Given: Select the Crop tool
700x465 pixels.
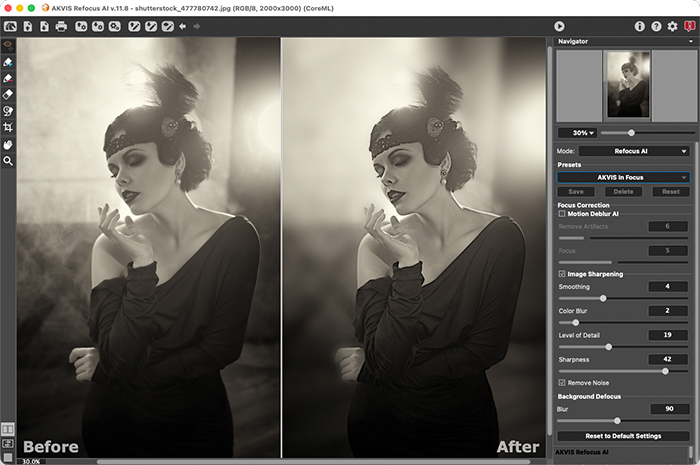Looking at the screenshot, I should pos(8,128).
